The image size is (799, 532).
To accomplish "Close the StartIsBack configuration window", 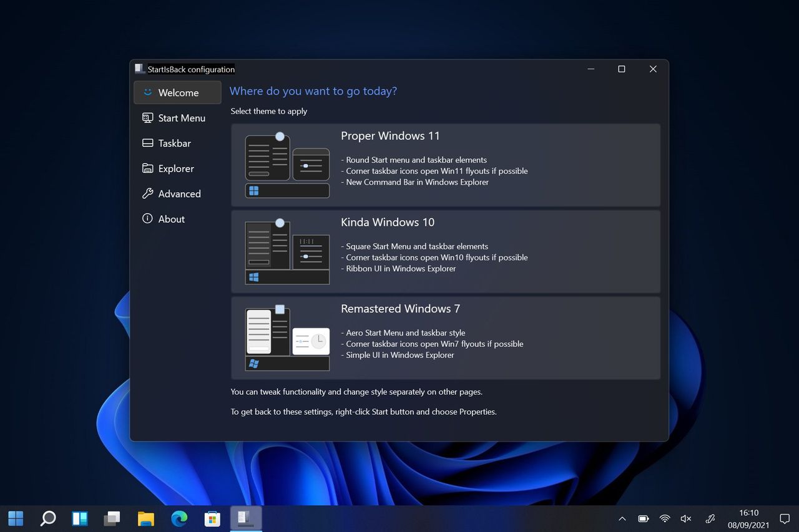I will coord(653,69).
